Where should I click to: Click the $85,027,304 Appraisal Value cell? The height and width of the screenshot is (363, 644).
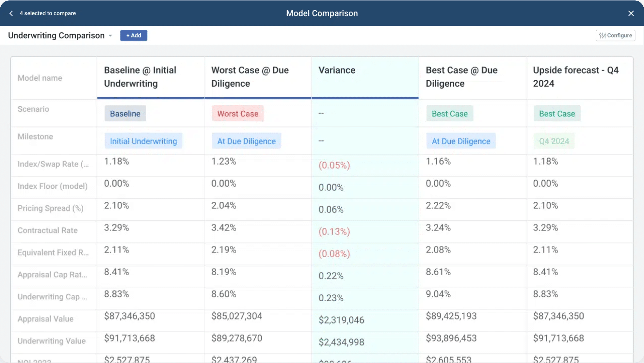tap(237, 316)
